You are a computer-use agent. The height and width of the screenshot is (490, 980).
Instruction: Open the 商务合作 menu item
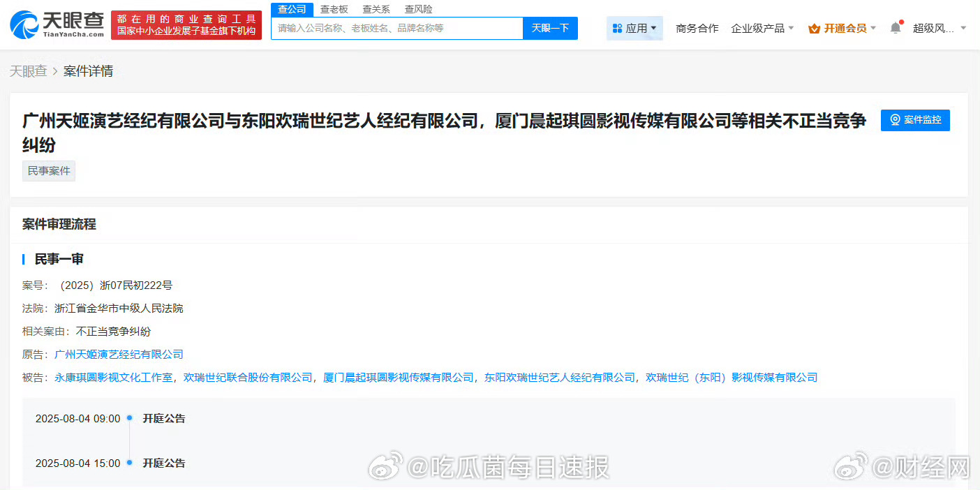coord(697,29)
